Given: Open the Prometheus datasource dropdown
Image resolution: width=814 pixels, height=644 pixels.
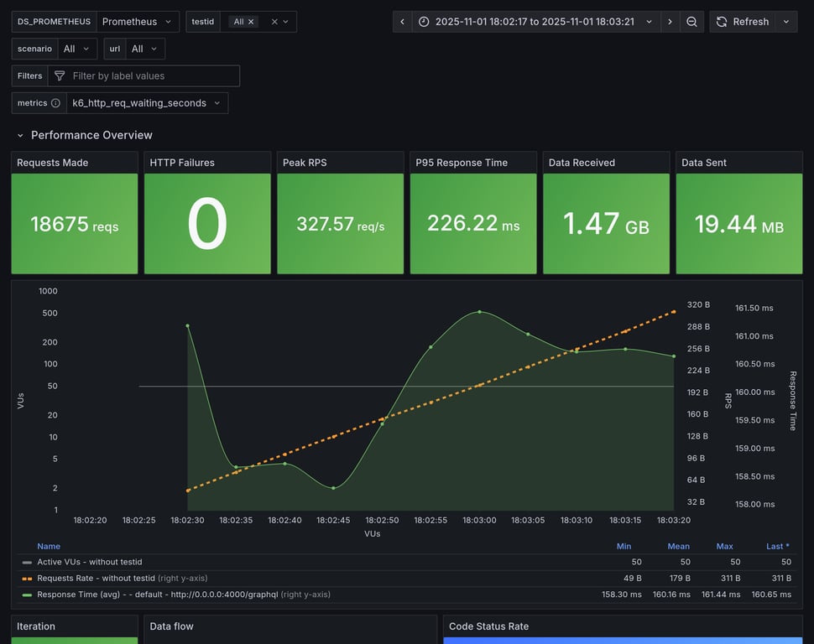Looking at the screenshot, I should tap(138, 22).
